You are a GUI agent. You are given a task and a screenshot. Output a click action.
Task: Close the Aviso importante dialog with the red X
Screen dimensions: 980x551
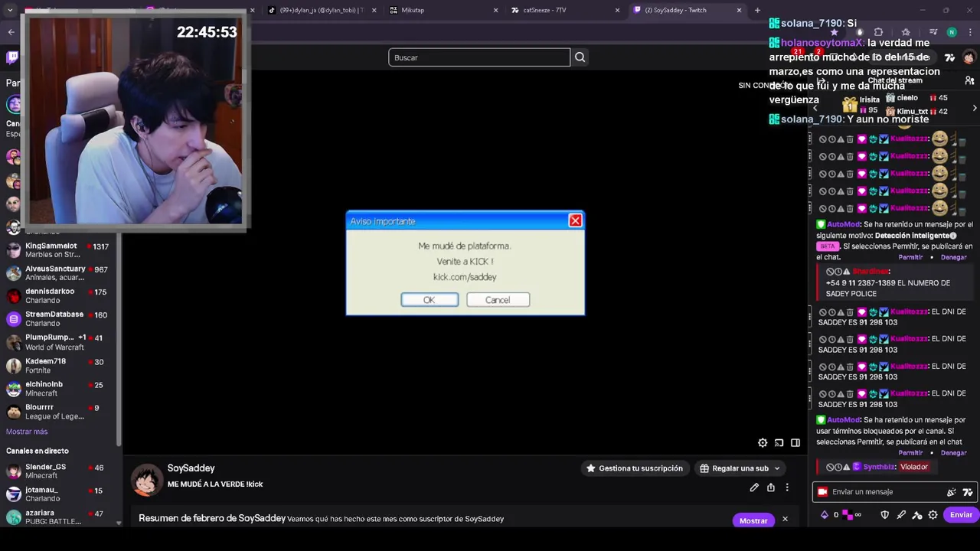pyautogui.click(x=575, y=221)
